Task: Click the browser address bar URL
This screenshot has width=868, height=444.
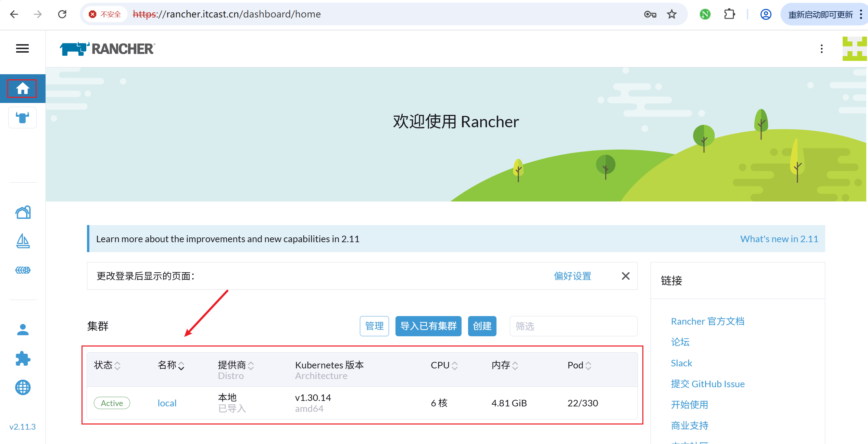Action: click(227, 14)
